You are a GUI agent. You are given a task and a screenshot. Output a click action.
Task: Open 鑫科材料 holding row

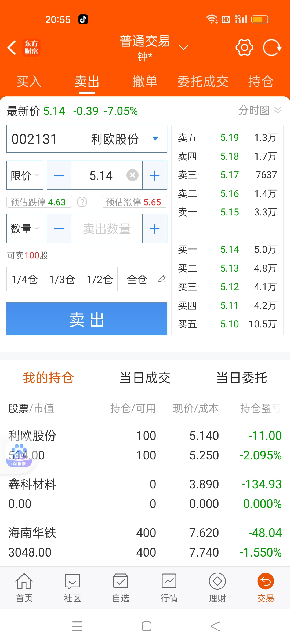coord(145,494)
